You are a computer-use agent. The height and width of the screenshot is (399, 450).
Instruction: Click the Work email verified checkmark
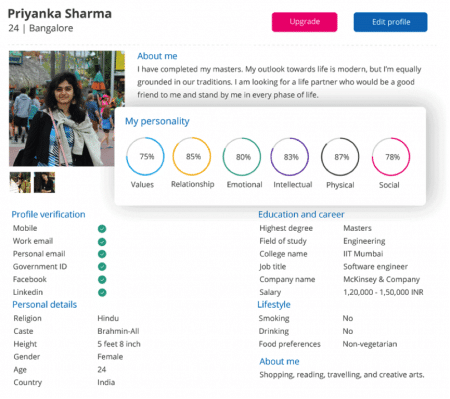click(102, 242)
